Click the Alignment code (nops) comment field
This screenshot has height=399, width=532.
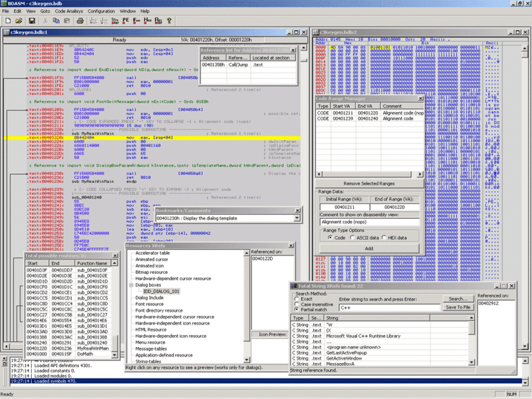[x=370, y=222]
